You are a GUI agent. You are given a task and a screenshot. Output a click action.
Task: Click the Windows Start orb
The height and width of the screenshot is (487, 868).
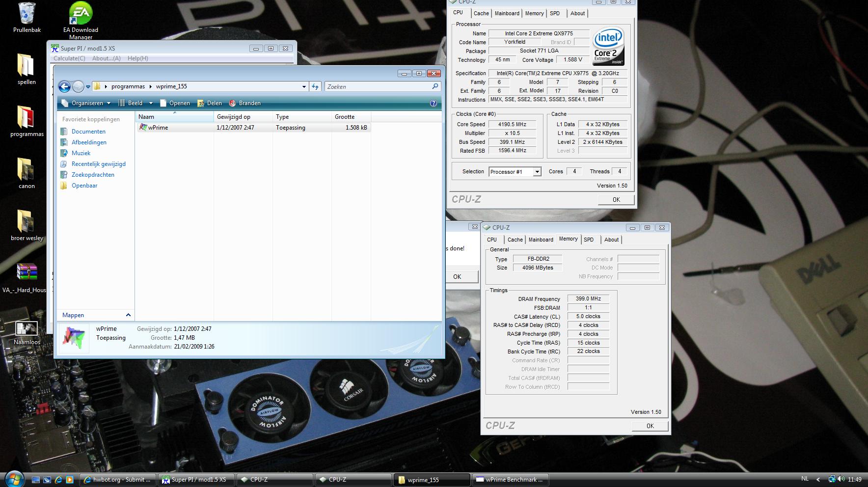(14, 479)
